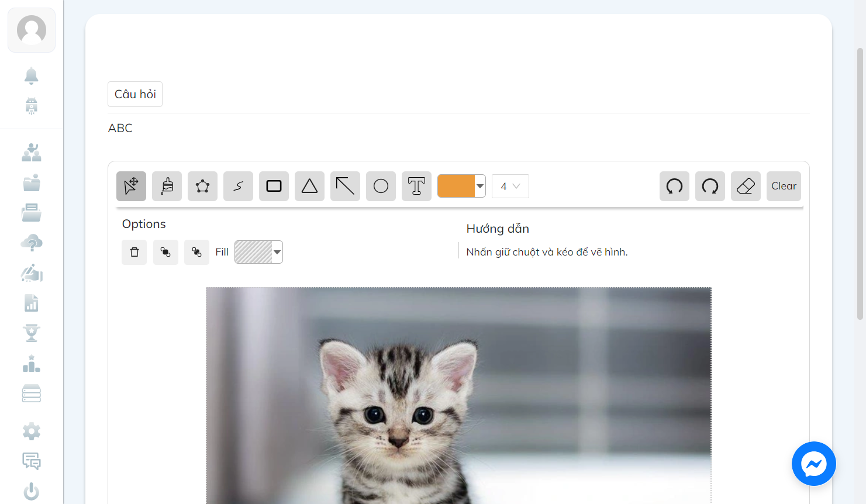Click the Clear button
Screen dimensions: 866x504
click(784, 186)
